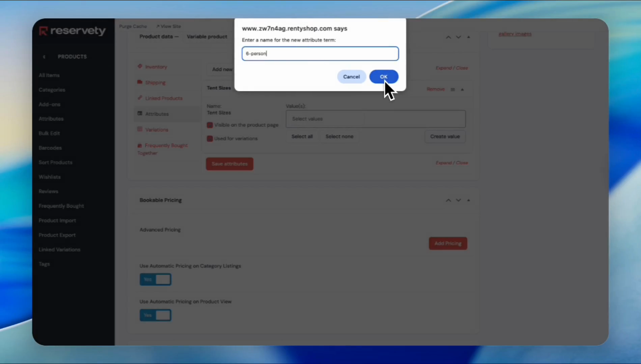Cancel the new attribute term dialog

point(351,77)
